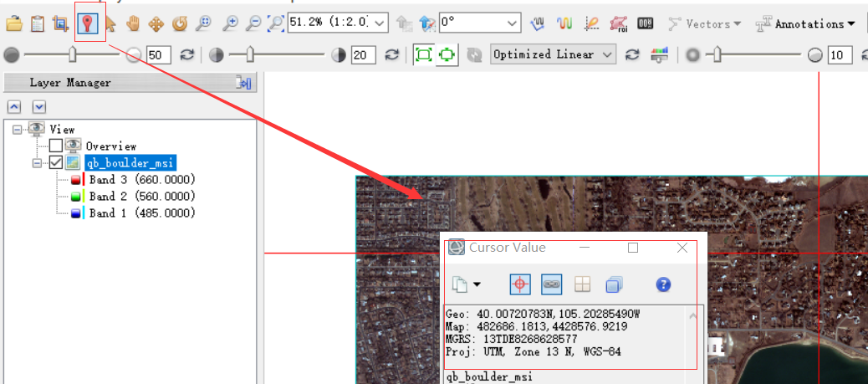Screen dimensions: 868x384
Task: Open the Annotations dropdown menu
Action: coord(806,23)
